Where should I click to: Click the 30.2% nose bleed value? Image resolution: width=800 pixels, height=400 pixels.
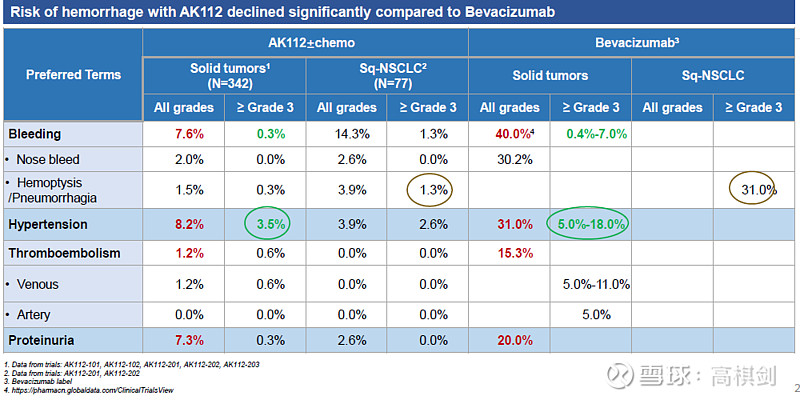pyautogui.click(x=510, y=160)
